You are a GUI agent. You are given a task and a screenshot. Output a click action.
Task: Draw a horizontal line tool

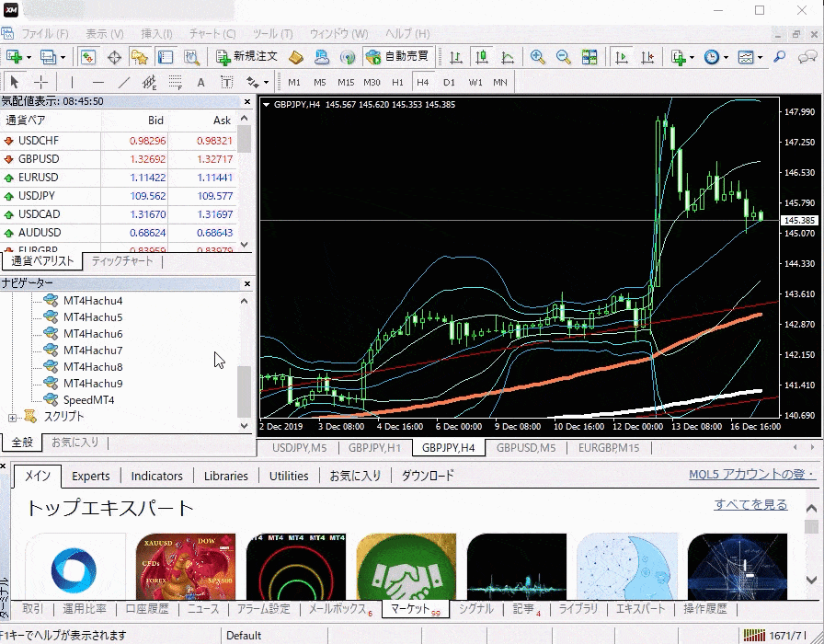coord(97,82)
